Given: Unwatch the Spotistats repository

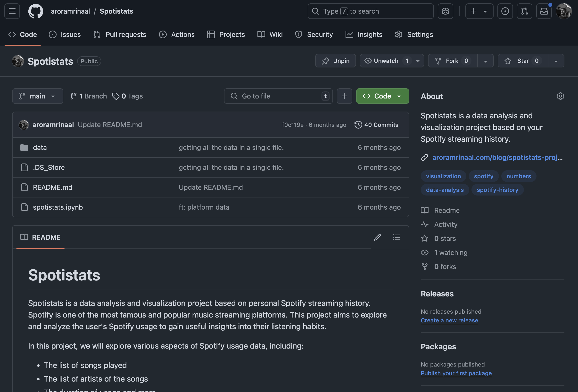Looking at the screenshot, I should (x=386, y=61).
